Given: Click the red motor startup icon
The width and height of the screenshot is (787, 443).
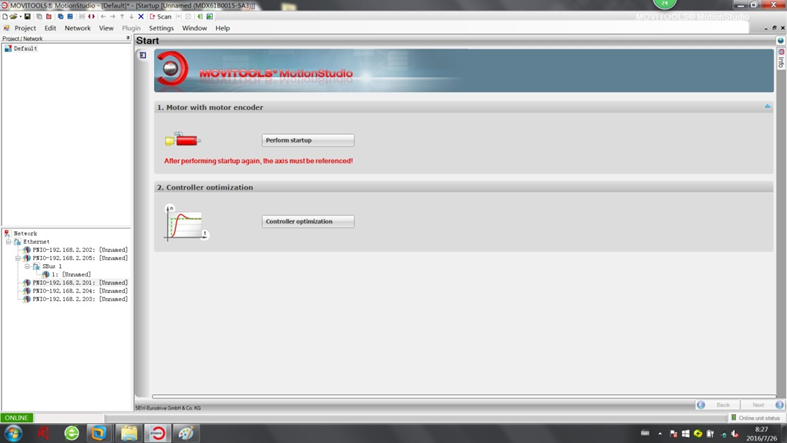Looking at the screenshot, I should point(184,141).
